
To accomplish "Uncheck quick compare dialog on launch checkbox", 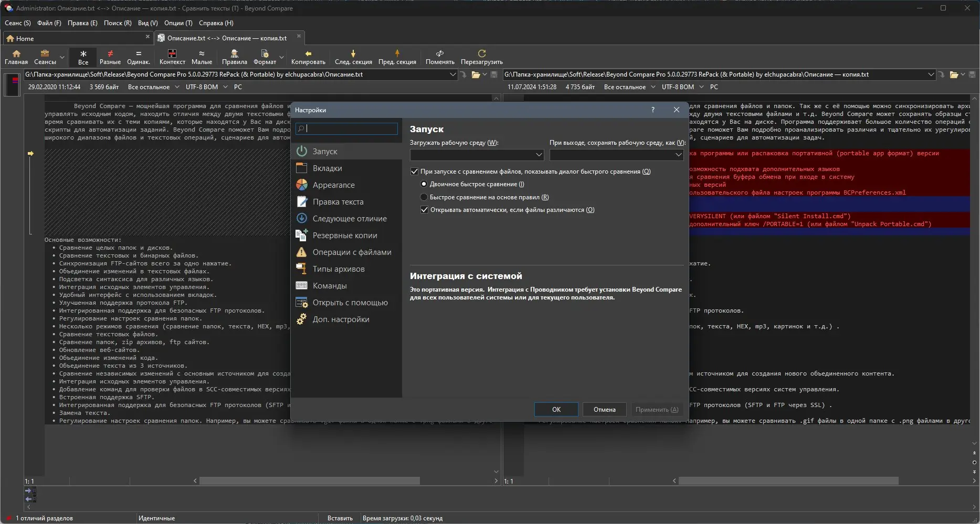I will (x=414, y=172).
